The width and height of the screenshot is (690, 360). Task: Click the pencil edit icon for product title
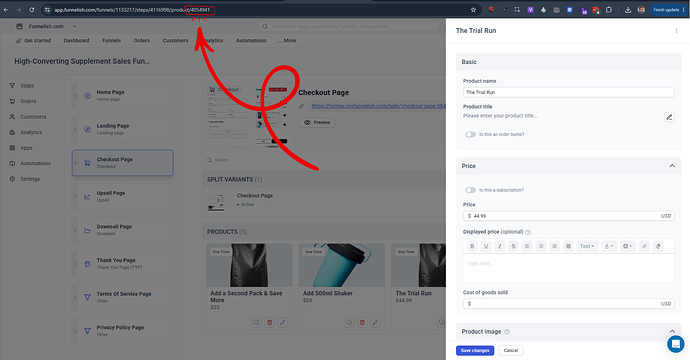click(x=669, y=117)
